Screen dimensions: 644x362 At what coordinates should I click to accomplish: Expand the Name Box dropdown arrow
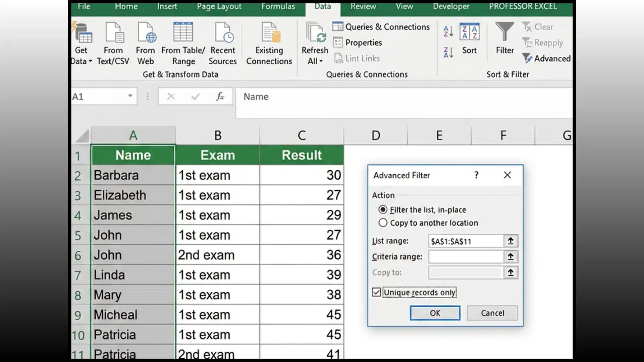tap(130, 96)
